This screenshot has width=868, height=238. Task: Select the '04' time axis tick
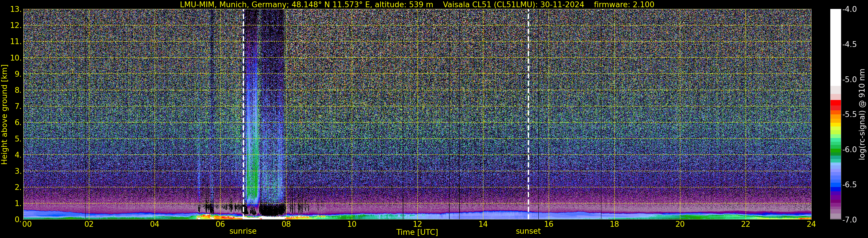coord(154,224)
